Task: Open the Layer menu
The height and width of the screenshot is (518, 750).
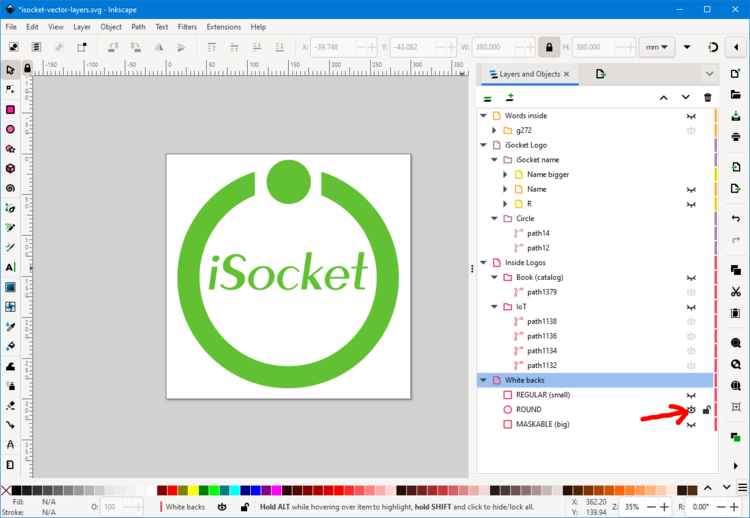Action: pyautogui.click(x=82, y=27)
